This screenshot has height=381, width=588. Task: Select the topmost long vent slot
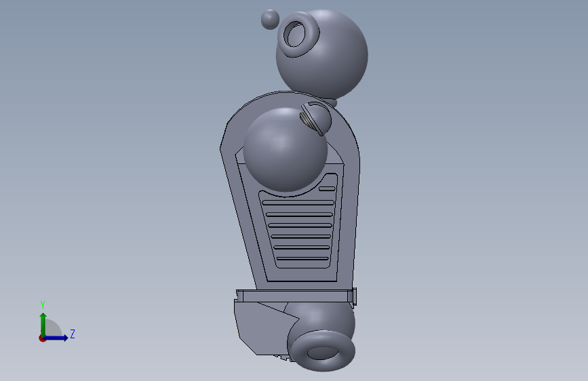298,203
